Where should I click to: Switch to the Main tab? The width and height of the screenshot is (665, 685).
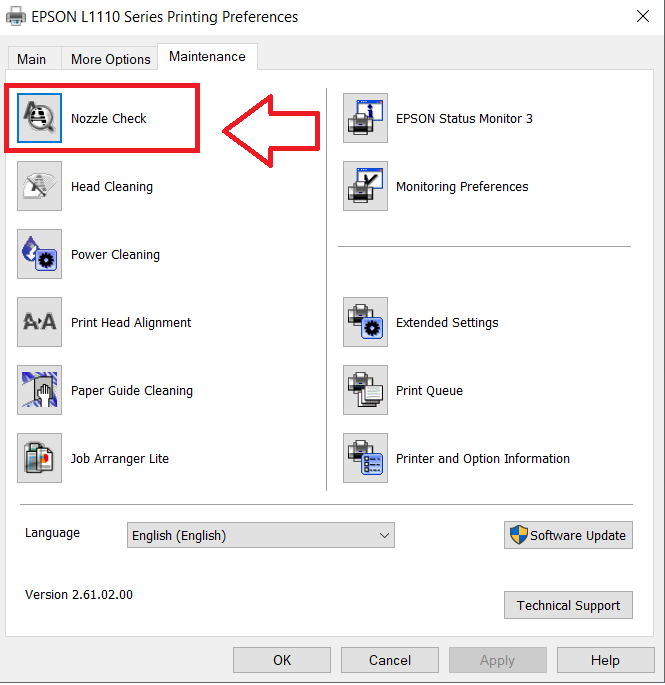(32, 59)
